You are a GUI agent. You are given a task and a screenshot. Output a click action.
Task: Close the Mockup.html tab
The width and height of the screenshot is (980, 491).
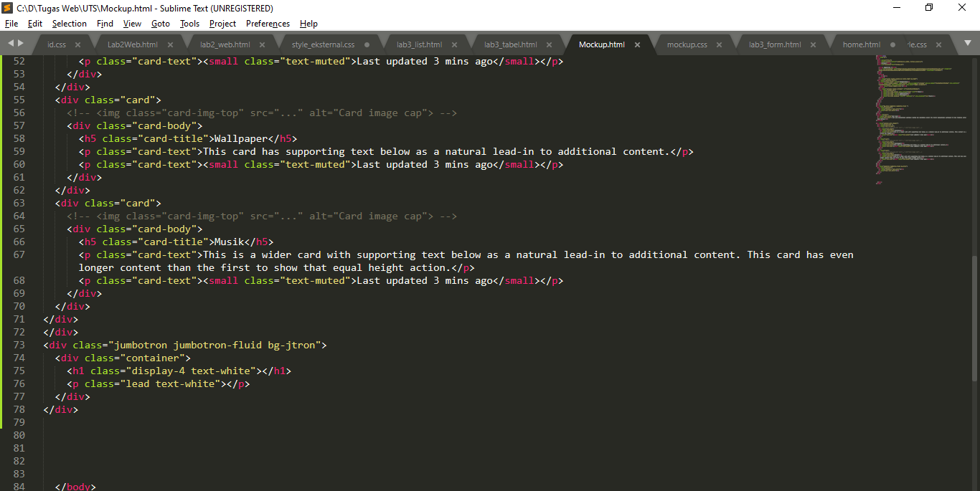tap(637, 44)
